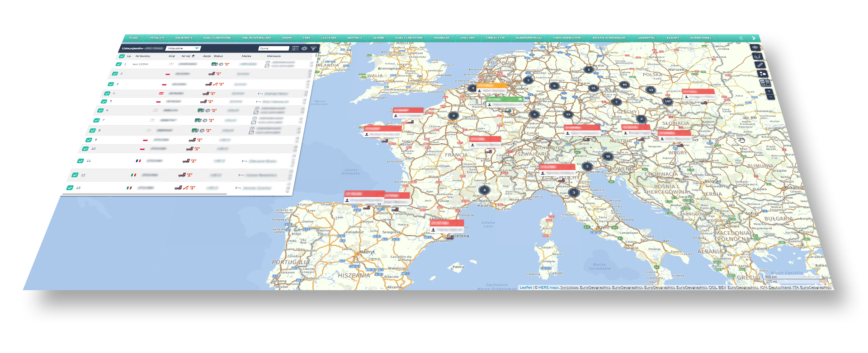The height and width of the screenshot is (353, 868).
Task: Expand the Wszystkie filter dropdown
Action: (183, 48)
